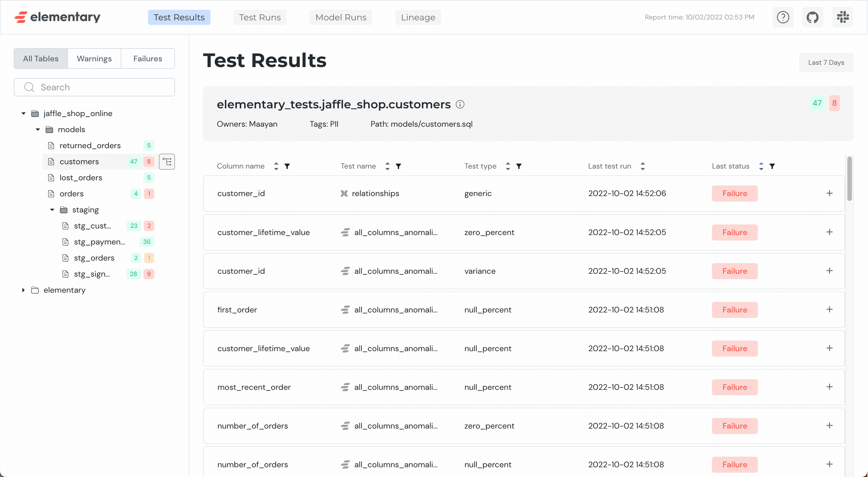This screenshot has height=477, width=868.
Task: Click info icon next to customers title
Action: 460,104
